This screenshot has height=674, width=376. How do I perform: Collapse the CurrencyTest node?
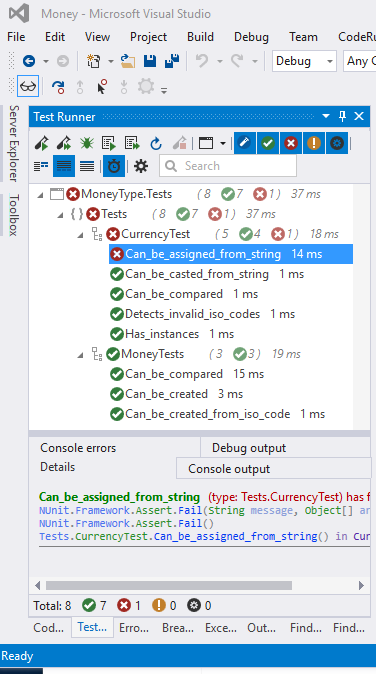coord(80,235)
